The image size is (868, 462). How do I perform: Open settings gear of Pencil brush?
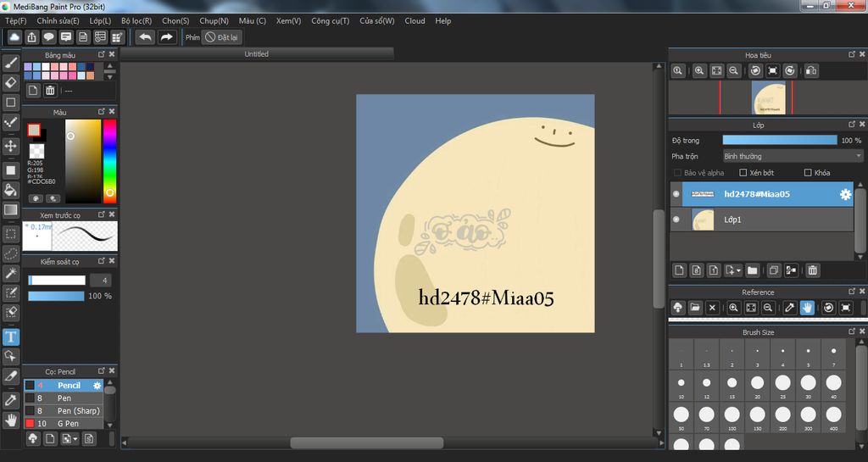tap(97, 386)
